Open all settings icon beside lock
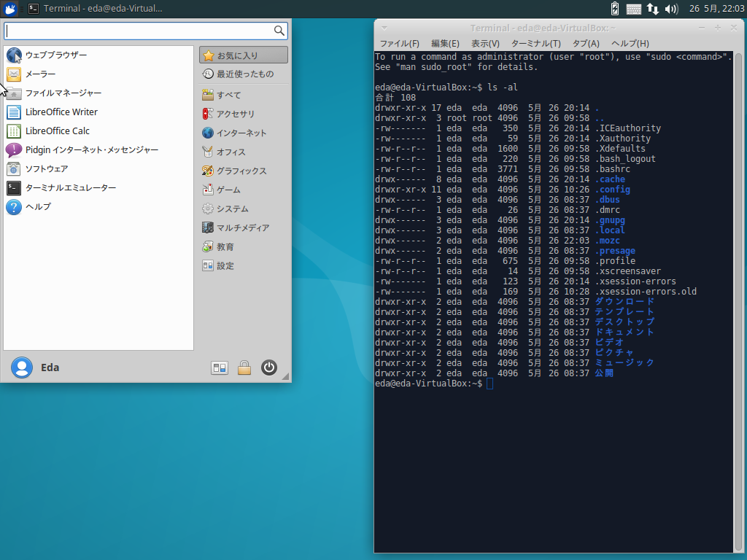 (220, 367)
